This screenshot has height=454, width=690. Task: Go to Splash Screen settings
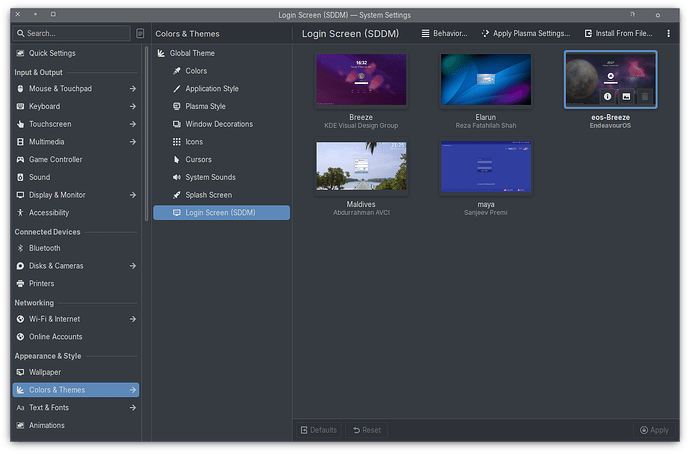pos(208,195)
